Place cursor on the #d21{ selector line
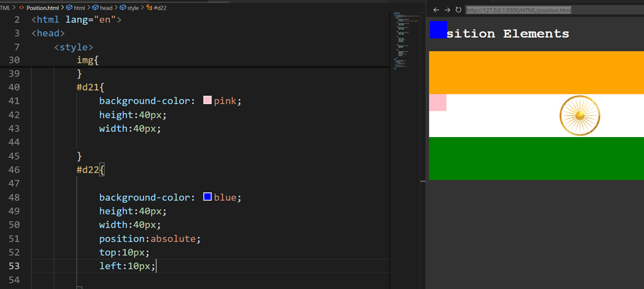This screenshot has width=644, height=289. [x=91, y=87]
